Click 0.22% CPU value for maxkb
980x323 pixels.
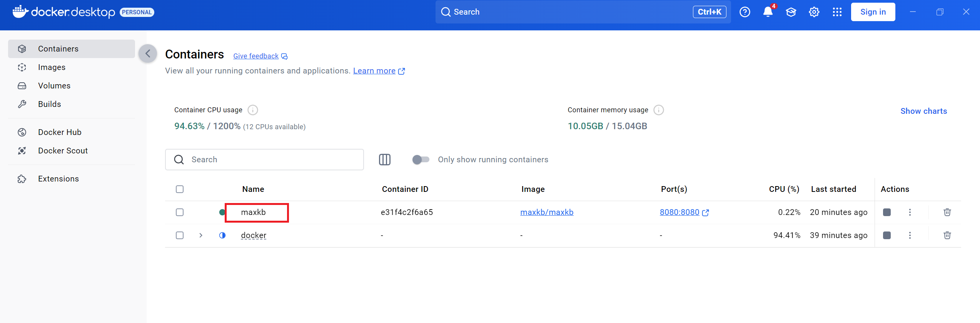pos(789,212)
